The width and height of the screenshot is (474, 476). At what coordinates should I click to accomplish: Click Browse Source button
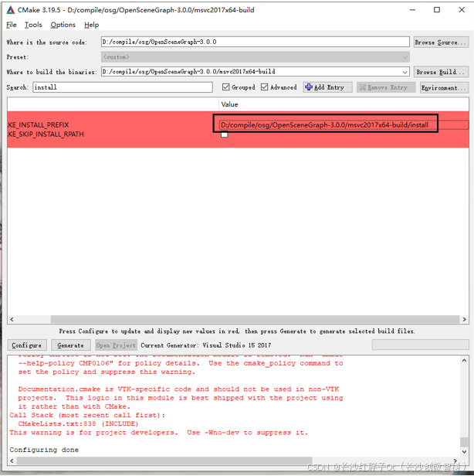(x=442, y=42)
